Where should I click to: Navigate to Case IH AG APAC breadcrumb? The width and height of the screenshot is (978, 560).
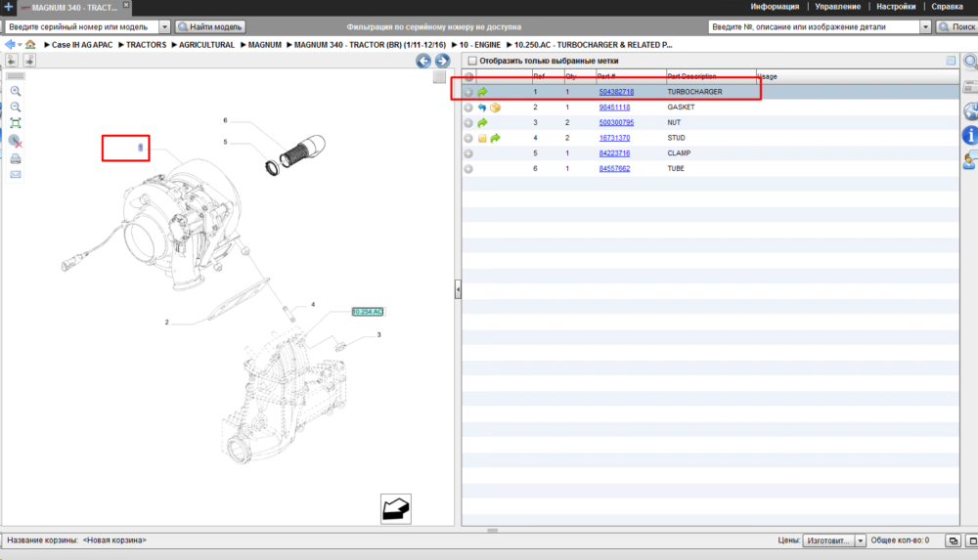pos(82,45)
